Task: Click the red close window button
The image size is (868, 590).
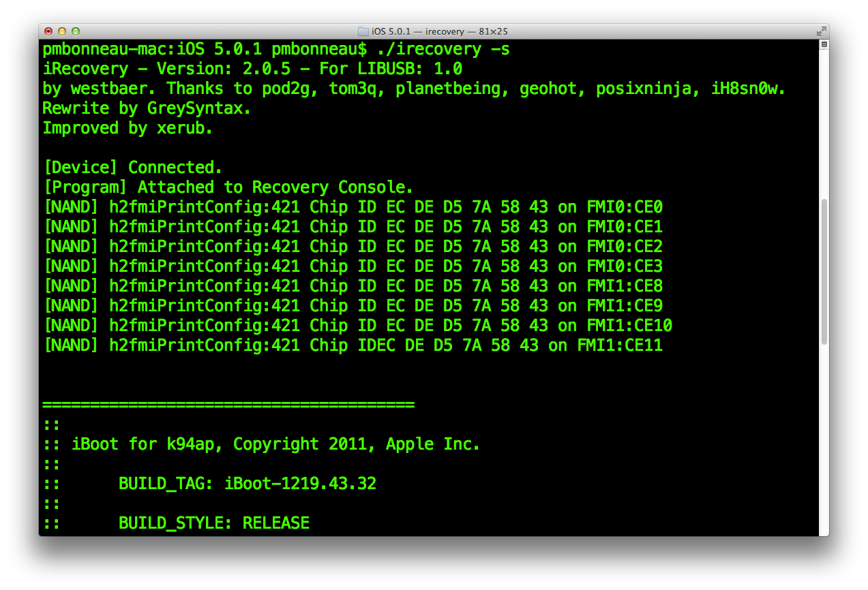Action: pos(48,31)
